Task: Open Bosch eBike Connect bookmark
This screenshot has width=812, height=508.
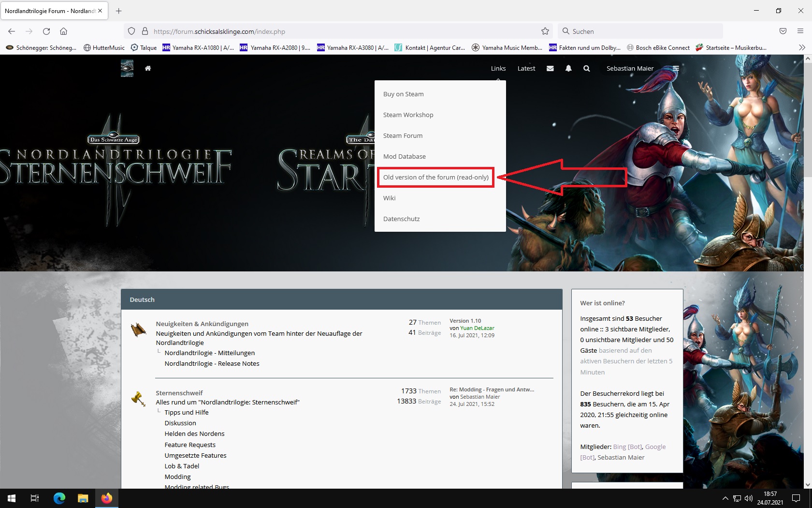Action: 658,47
